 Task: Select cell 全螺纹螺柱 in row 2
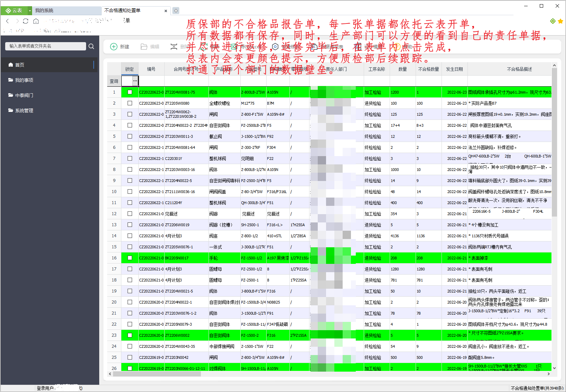click(224, 103)
